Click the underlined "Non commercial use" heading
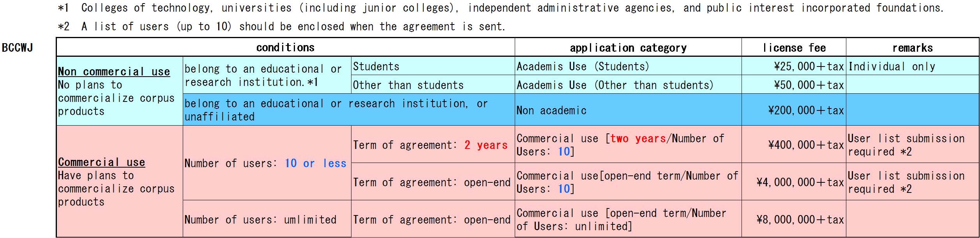980x238 pixels. (114, 72)
